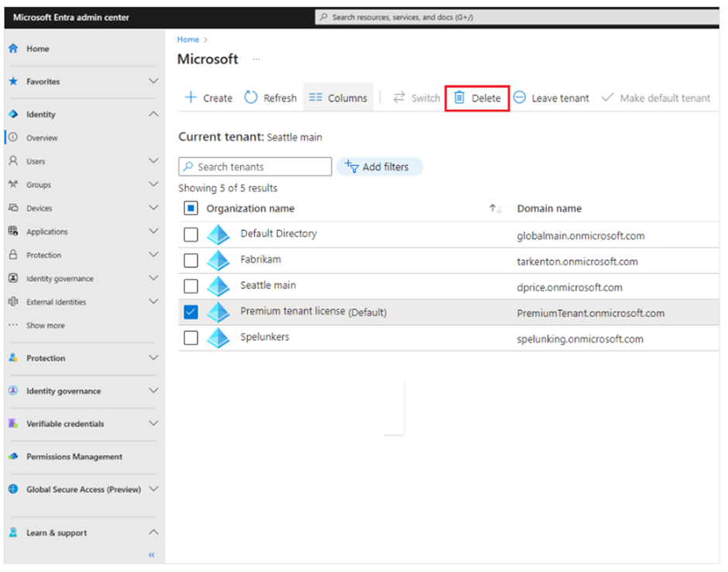Expand the Users chevron
The image size is (728, 572).
153,160
